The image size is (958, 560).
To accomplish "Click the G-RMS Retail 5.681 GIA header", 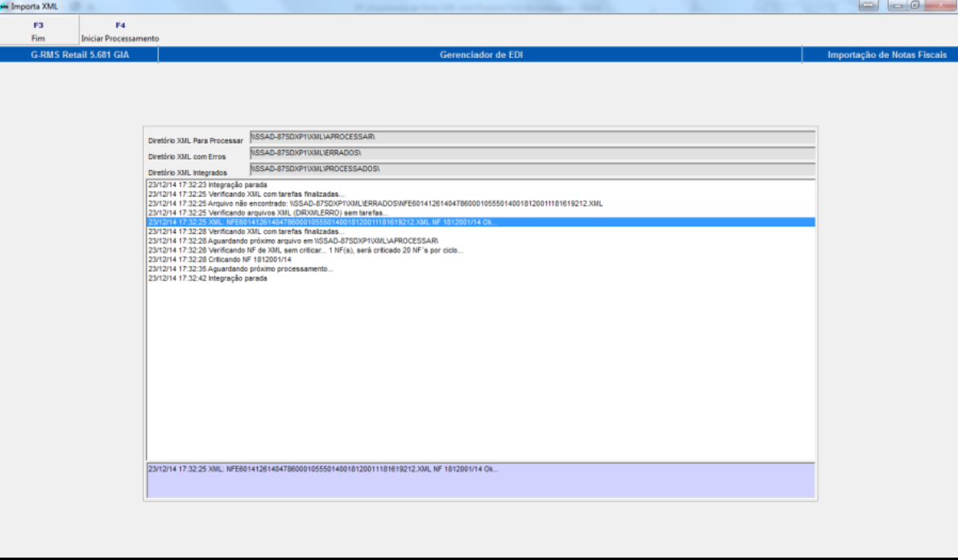I will click(80, 54).
